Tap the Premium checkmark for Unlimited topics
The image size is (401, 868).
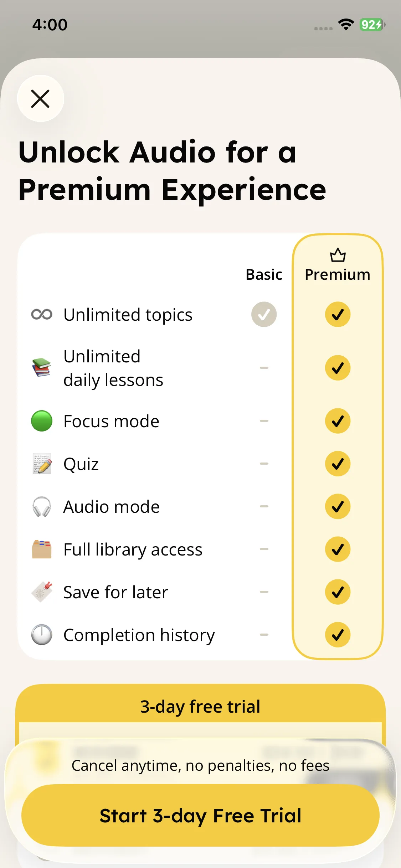click(x=338, y=314)
